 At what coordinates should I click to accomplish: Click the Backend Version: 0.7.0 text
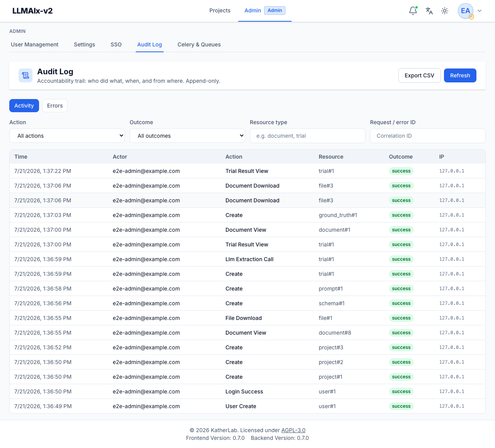coord(280,438)
